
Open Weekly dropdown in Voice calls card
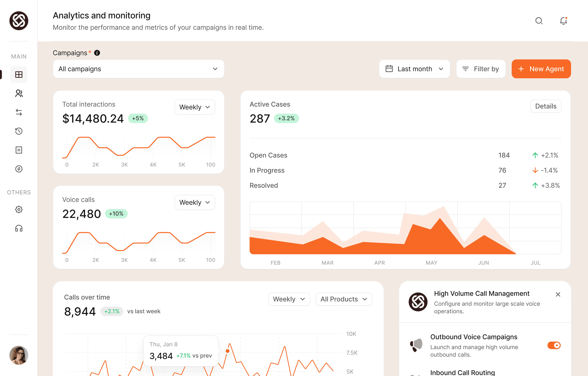click(x=195, y=202)
